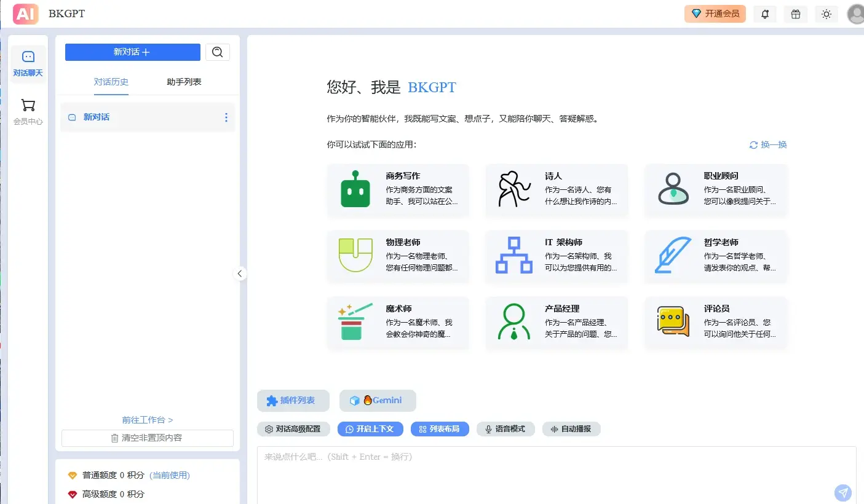The height and width of the screenshot is (504, 864).
Task: Select the 对话历史 tab
Action: coord(111,82)
